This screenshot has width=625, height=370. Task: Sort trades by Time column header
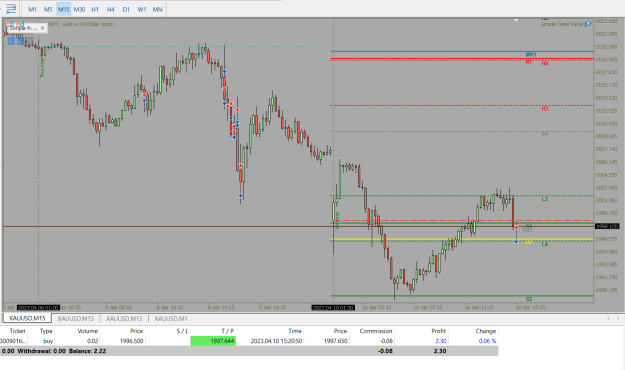[295, 331]
